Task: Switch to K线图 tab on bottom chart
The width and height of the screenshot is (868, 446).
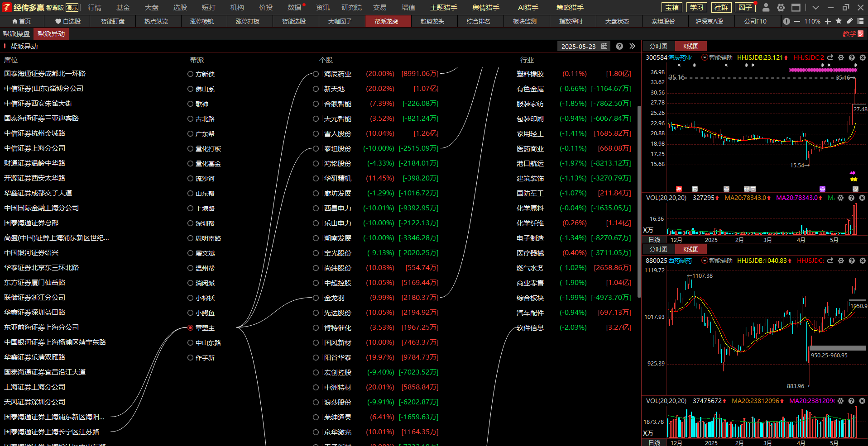Action: 691,249
